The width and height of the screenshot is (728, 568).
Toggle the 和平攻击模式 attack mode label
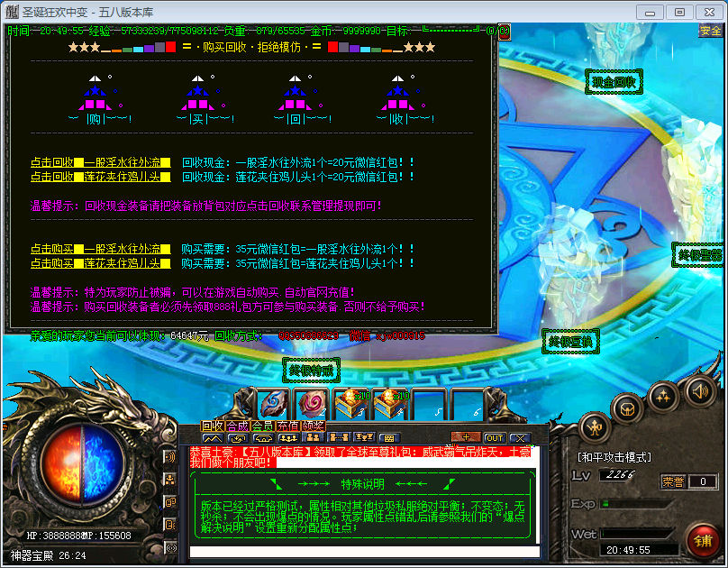pos(614,458)
